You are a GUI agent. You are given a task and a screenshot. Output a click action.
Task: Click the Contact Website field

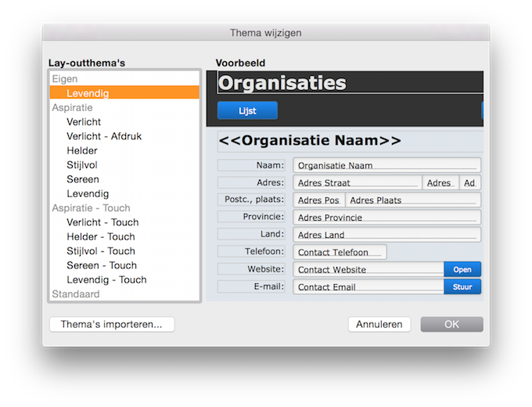[x=368, y=269]
